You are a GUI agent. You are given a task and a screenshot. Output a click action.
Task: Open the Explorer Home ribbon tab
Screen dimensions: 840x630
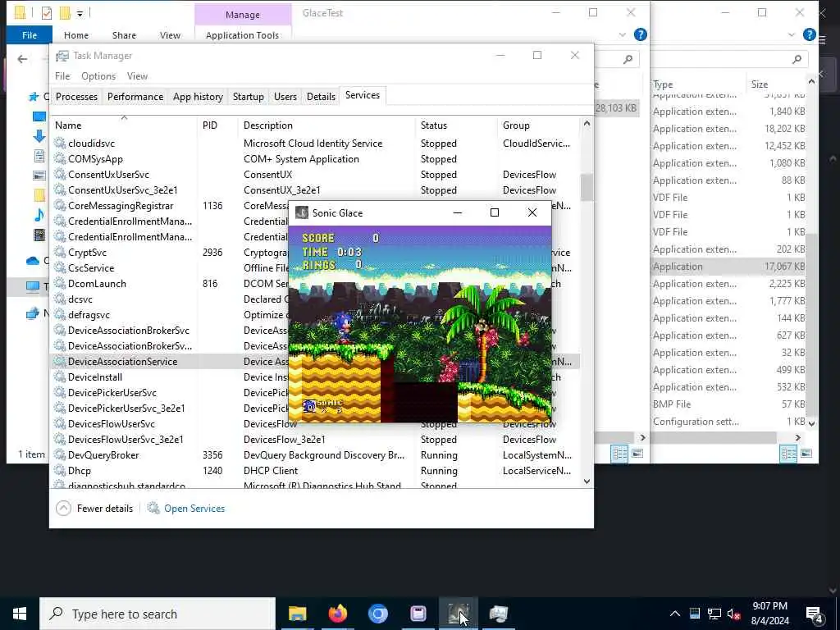(76, 34)
